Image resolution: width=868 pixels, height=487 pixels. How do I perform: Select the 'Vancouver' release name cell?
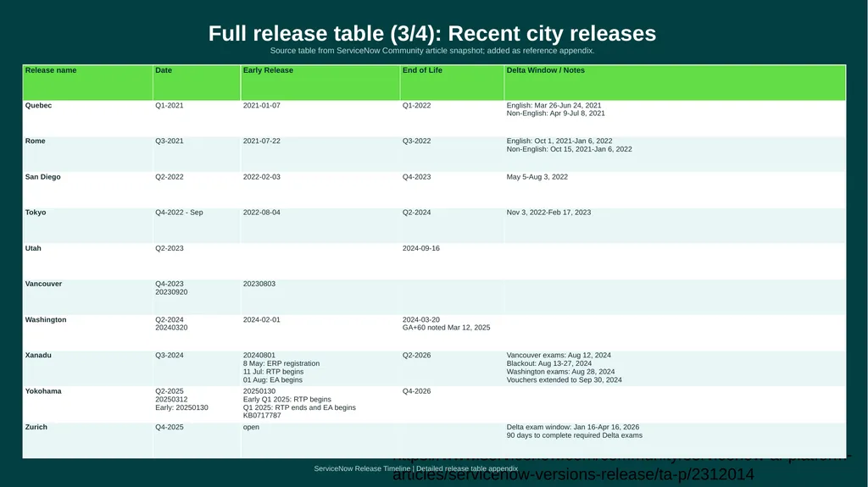pos(87,296)
